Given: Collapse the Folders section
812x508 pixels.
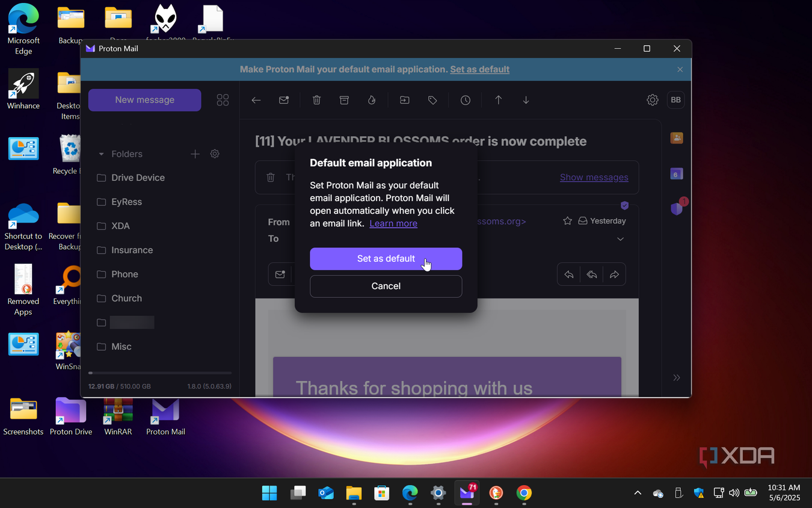Looking at the screenshot, I should point(101,154).
